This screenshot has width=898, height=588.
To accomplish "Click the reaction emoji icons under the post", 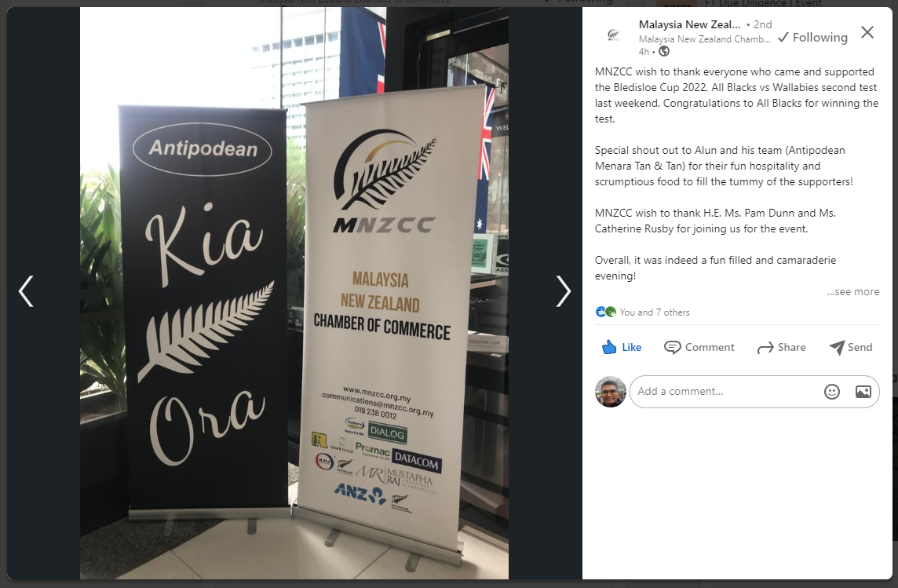I will (606, 312).
